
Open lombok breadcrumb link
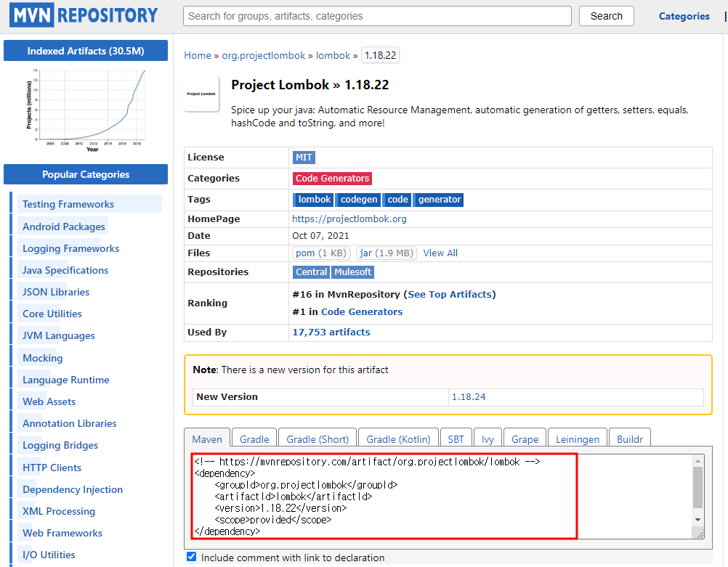pyautogui.click(x=333, y=55)
